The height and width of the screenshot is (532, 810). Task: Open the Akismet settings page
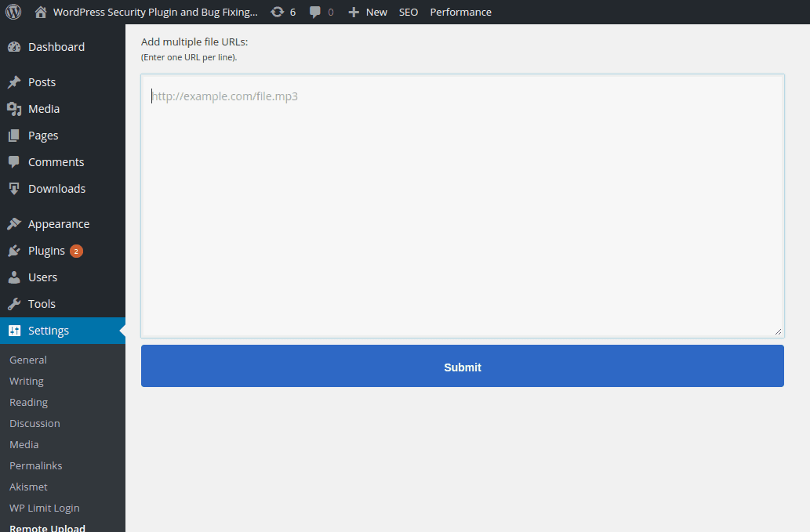pyautogui.click(x=28, y=486)
